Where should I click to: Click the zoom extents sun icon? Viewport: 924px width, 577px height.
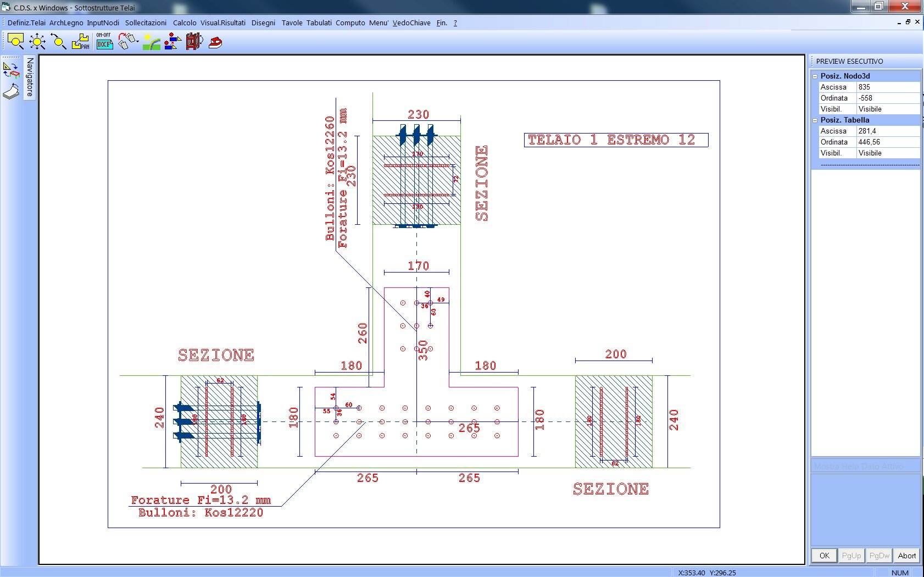pyautogui.click(x=37, y=42)
